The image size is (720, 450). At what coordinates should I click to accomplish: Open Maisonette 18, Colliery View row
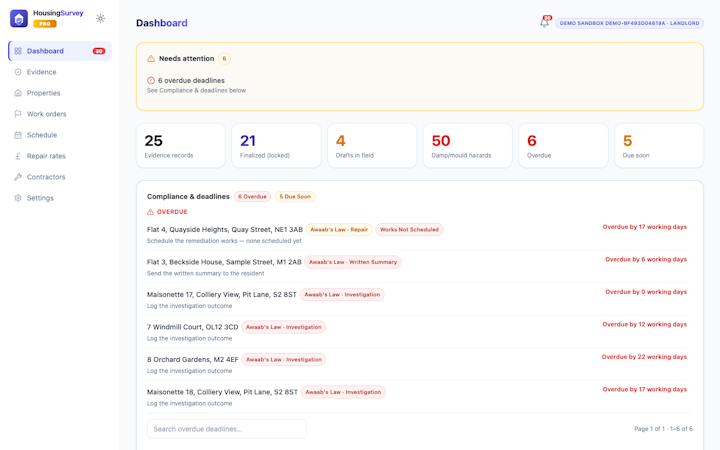click(419, 397)
